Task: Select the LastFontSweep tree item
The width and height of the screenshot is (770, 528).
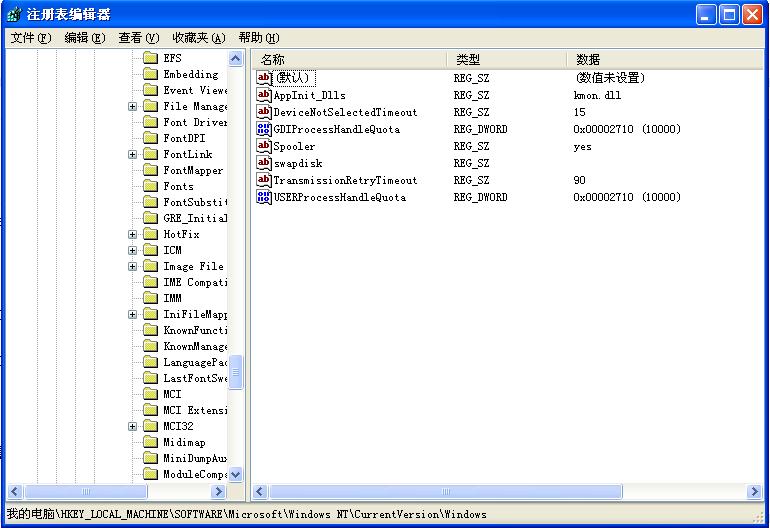Action: (195, 378)
